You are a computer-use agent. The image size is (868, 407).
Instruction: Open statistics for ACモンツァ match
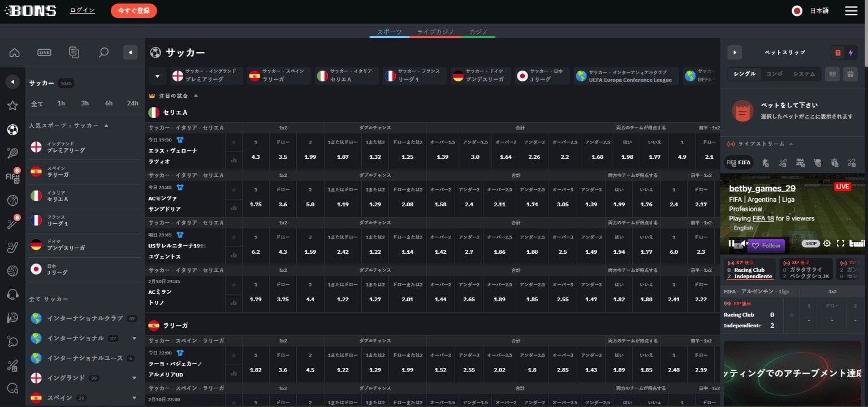234,207
